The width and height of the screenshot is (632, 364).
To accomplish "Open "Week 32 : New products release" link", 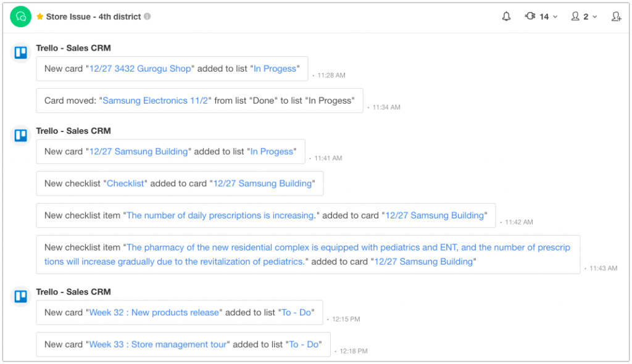I will (x=154, y=312).
